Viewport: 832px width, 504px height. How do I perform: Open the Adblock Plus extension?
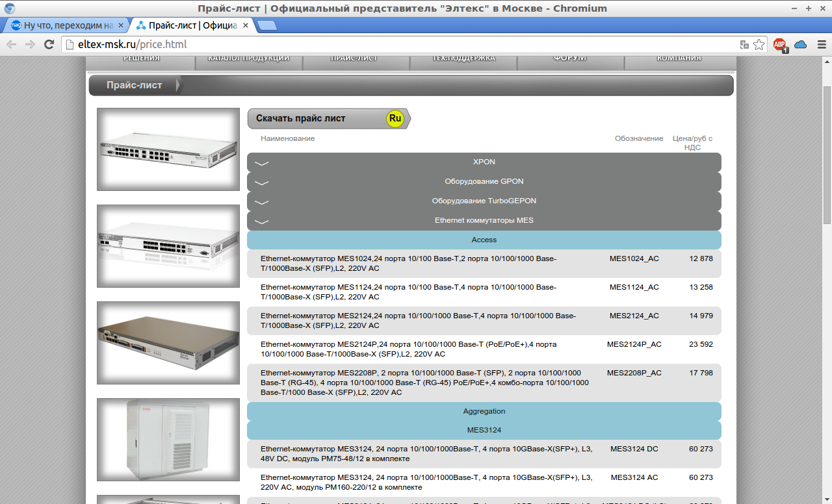point(780,45)
